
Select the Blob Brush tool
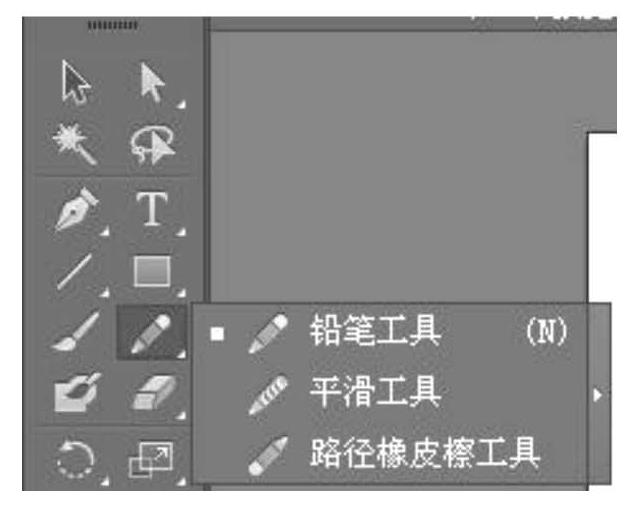[x=77, y=392]
